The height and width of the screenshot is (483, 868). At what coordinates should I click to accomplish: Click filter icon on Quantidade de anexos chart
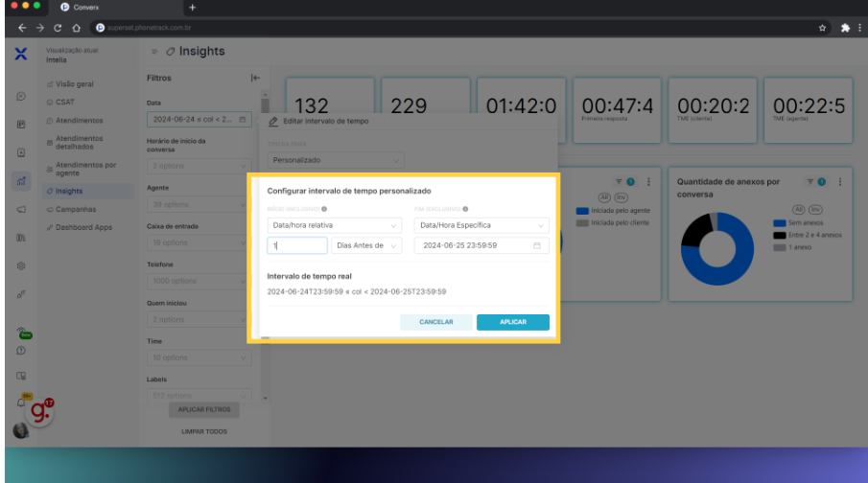[810, 182]
